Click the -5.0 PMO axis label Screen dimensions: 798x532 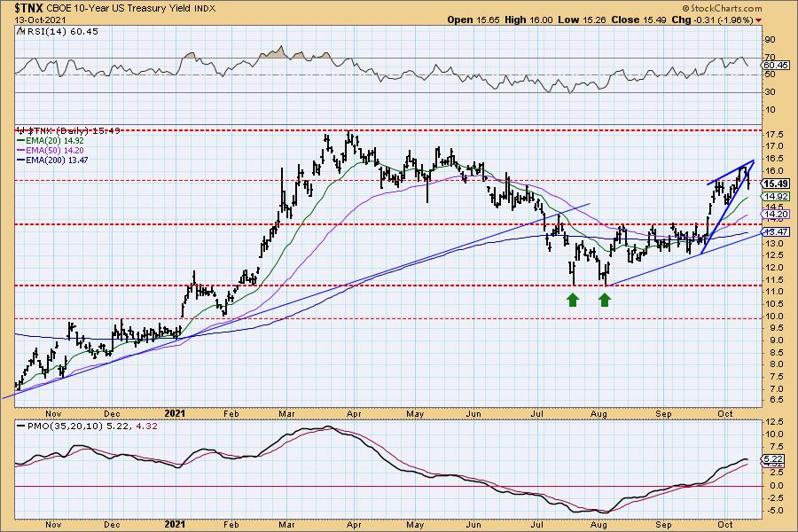point(773,511)
